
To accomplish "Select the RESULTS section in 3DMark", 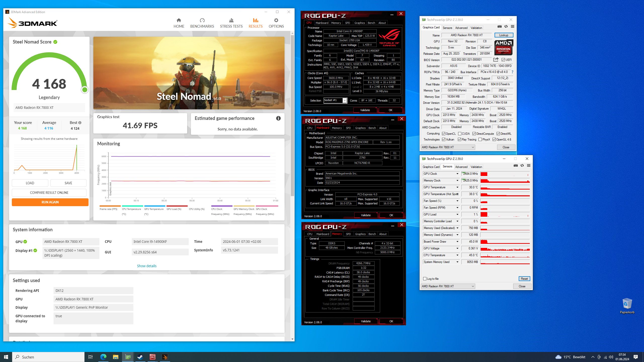I will (256, 23).
